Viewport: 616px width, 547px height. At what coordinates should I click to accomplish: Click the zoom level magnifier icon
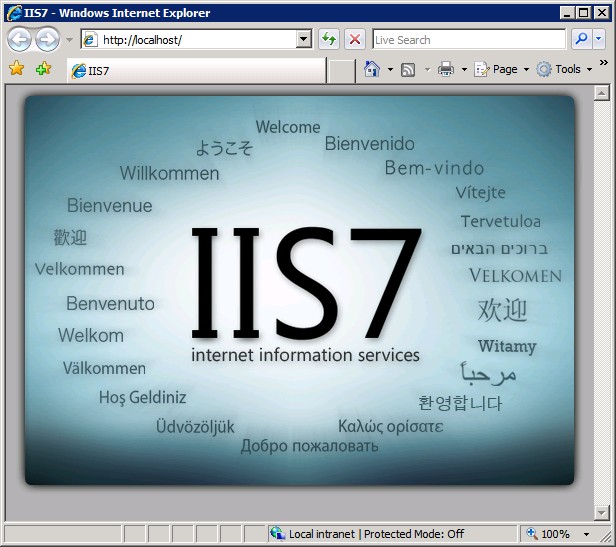pyautogui.click(x=532, y=533)
